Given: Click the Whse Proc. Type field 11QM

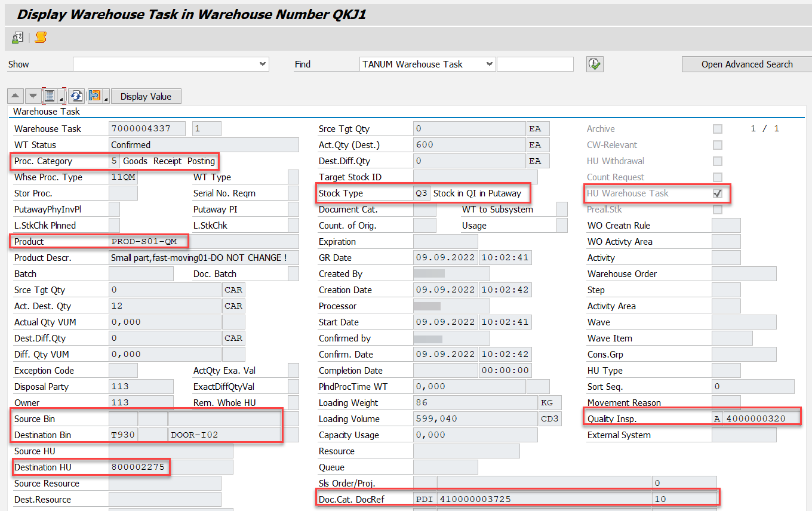Looking at the screenshot, I should (x=123, y=177).
